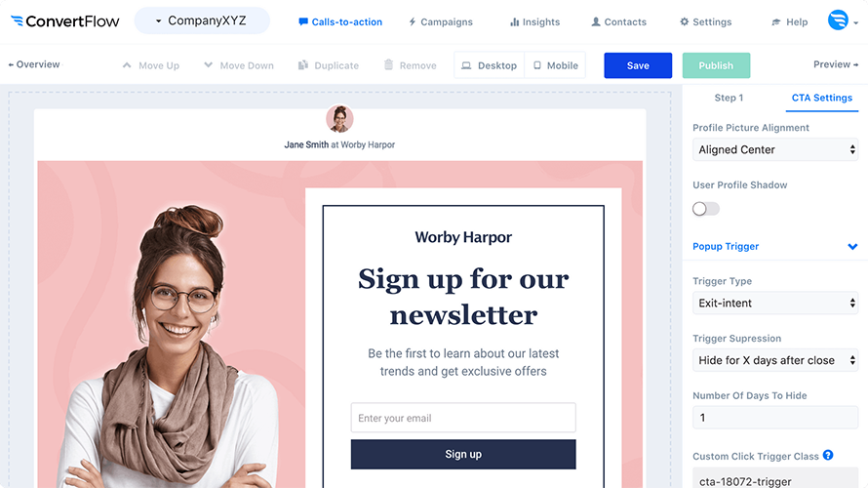Switch to the Step 1 tab
Image resolution: width=868 pixels, height=488 pixels.
(x=729, y=98)
